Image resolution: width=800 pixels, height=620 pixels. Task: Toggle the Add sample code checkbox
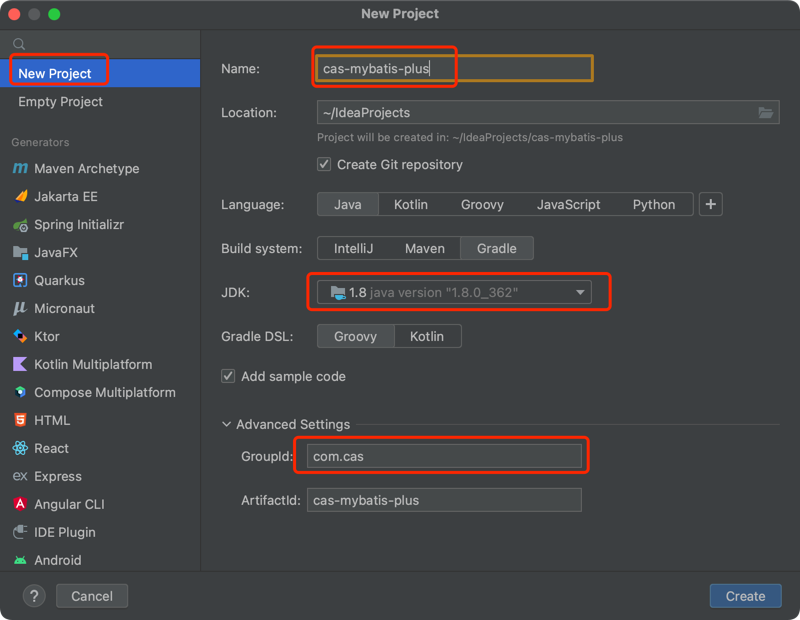point(228,377)
